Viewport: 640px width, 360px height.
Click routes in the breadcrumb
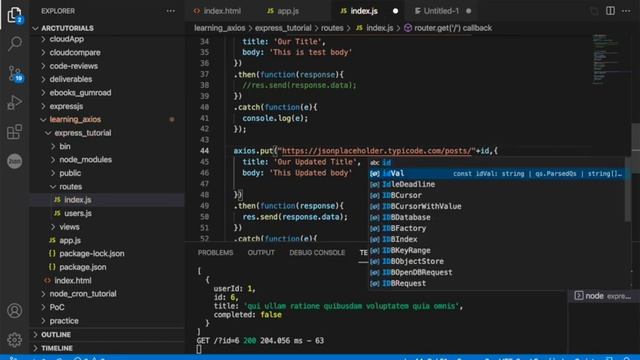(332, 28)
